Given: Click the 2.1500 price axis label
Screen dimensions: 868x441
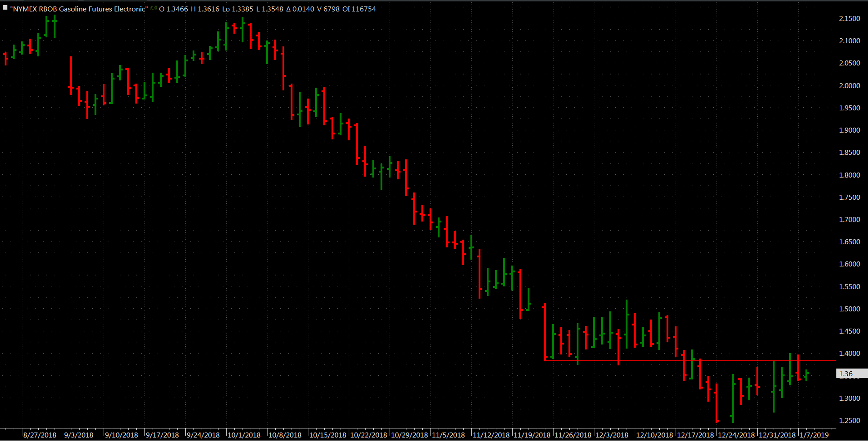Looking at the screenshot, I should tap(849, 19).
